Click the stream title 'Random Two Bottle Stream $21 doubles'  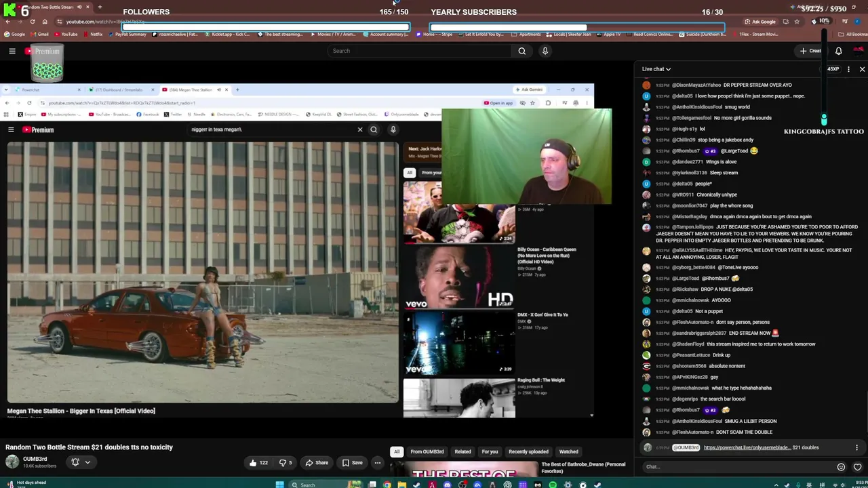pos(89,447)
